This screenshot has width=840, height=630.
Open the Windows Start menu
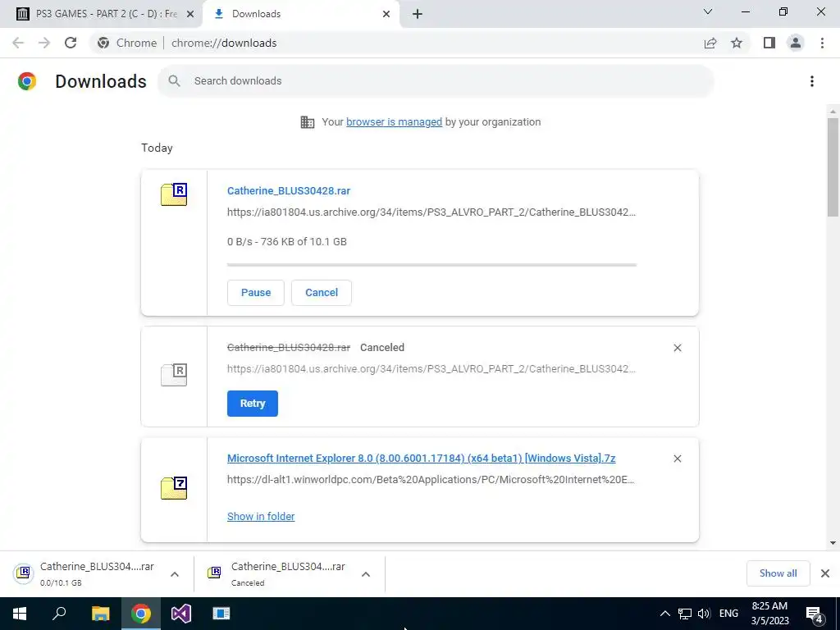20,614
